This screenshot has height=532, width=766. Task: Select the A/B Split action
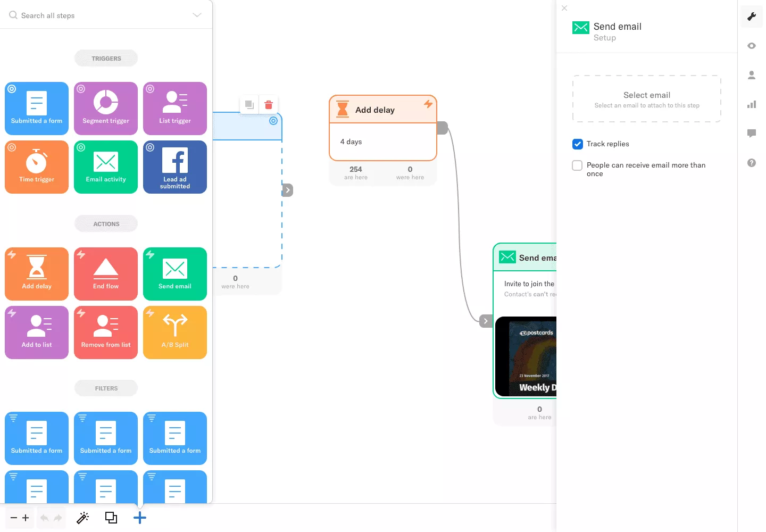pyautogui.click(x=175, y=332)
